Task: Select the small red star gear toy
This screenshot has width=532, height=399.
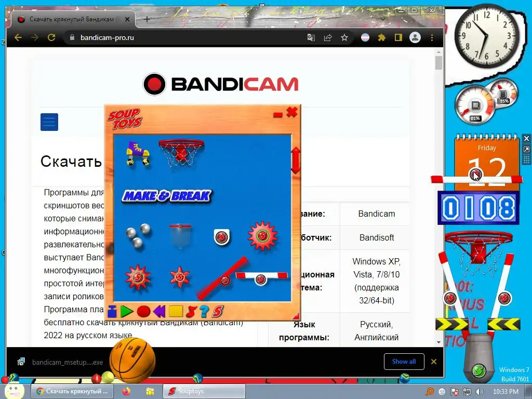Action: click(180, 277)
